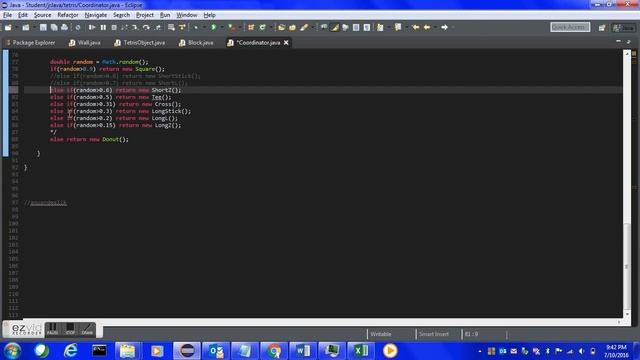
Task: Click the 'LongStick()' text in code
Action: coord(171,111)
